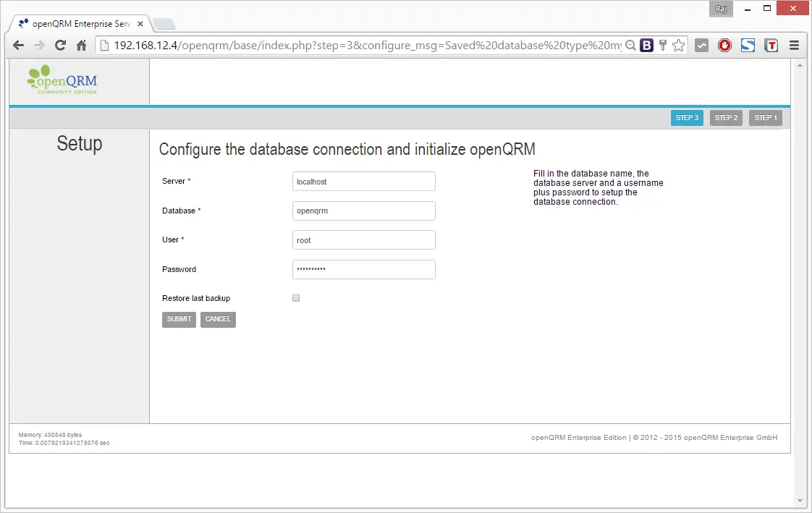
Task: Open a new browser tab
Action: point(164,25)
